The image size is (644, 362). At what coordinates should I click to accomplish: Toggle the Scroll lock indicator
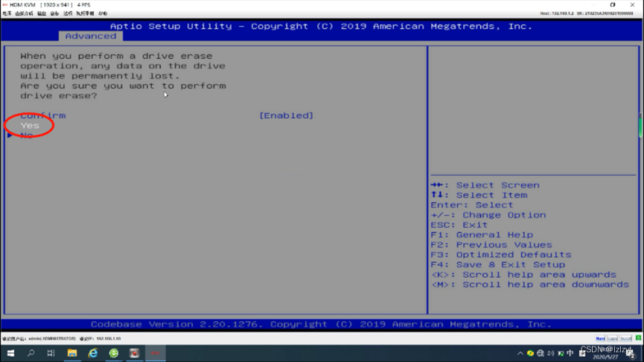tap(626, 339)
